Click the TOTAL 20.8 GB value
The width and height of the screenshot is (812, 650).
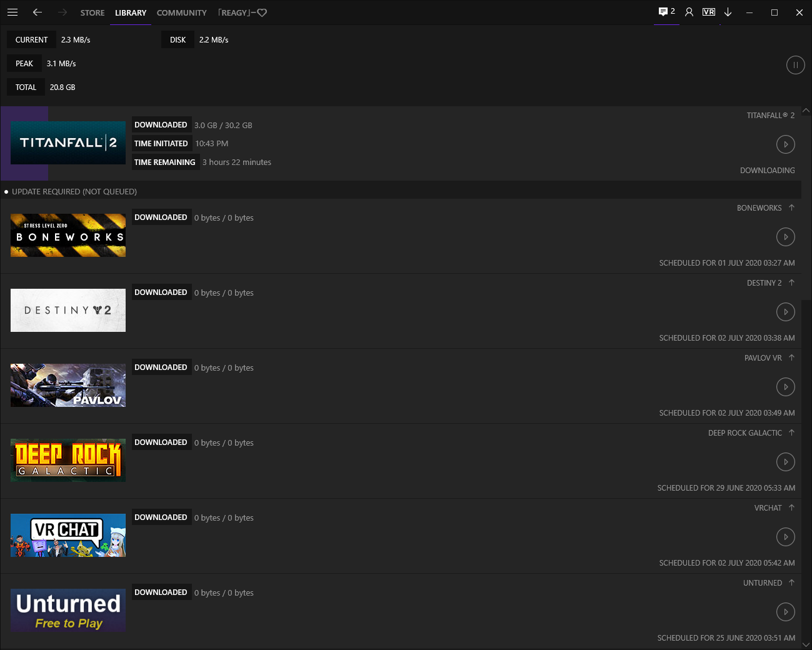[63, 87]
